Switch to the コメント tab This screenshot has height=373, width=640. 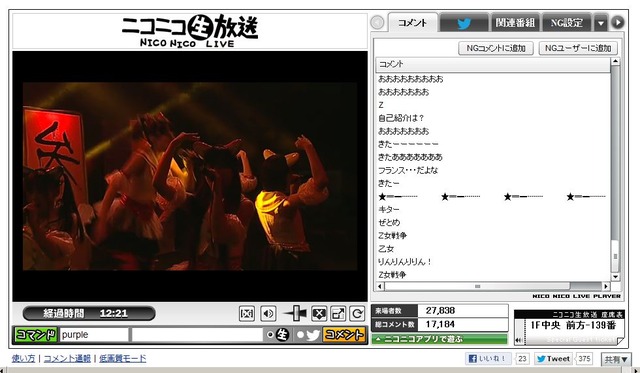(x=412, y=22)
